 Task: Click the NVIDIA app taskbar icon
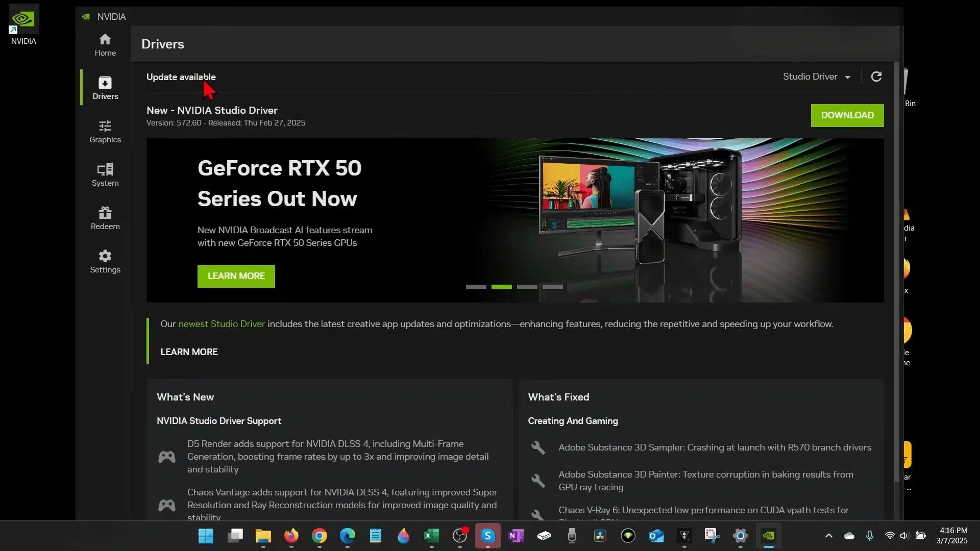point(769,536)
